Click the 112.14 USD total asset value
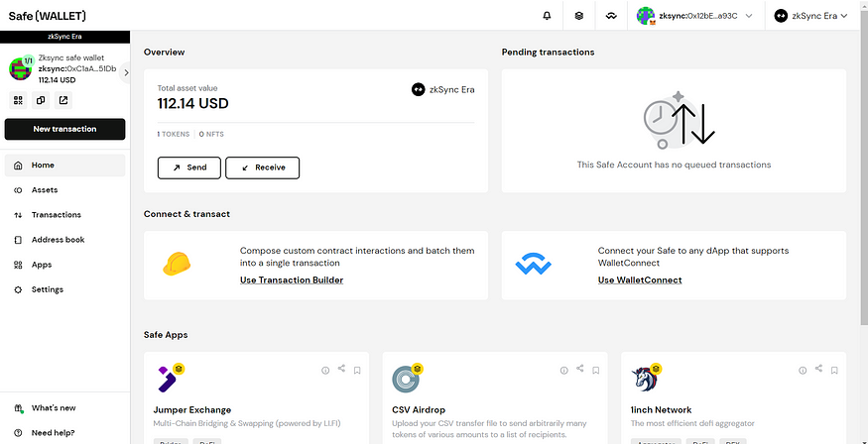Screen dimensions: 868x444 pyautogui.click(x=192, y=104)
